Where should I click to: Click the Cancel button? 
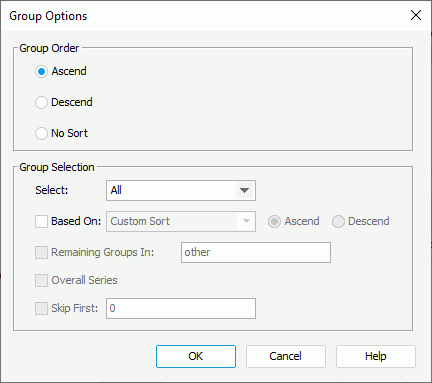pos(286,356)
